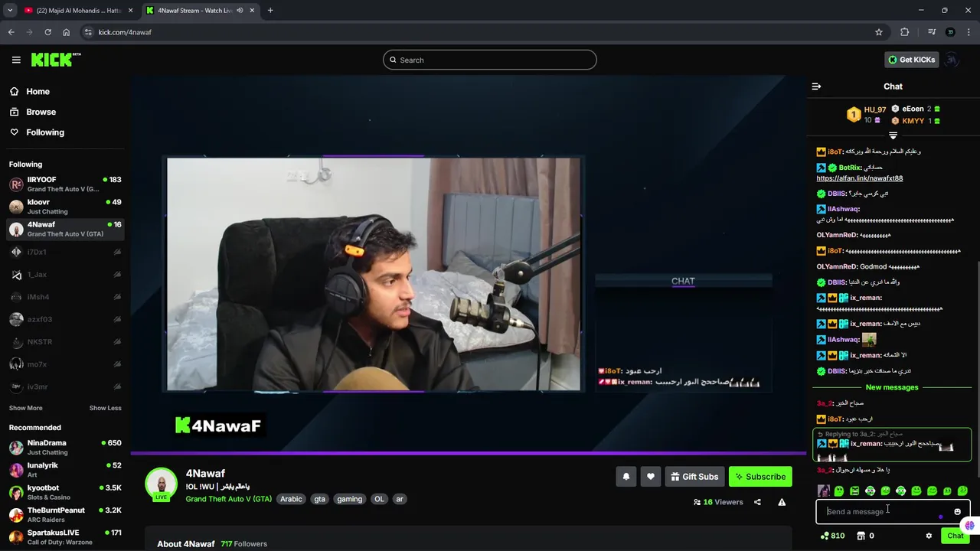Close the Majid Al Mohandis YouTube tab
Viewport: 980px width, 551px height.
[x=130, y=10]
